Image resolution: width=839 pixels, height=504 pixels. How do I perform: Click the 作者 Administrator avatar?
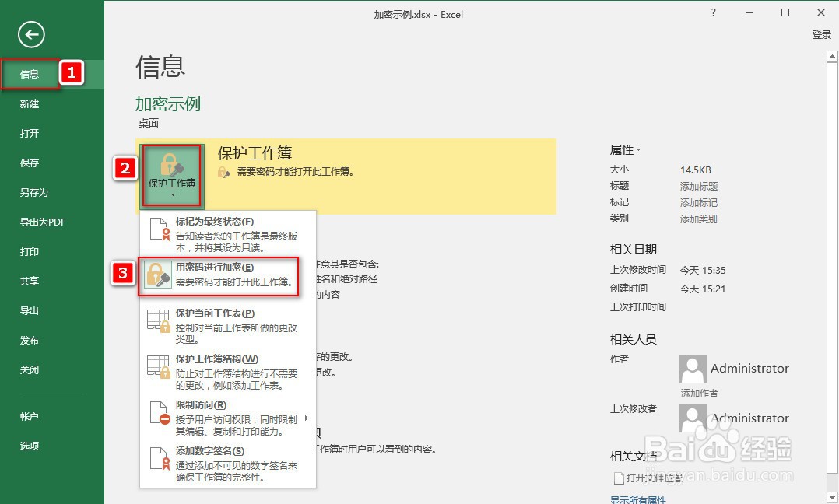(x=693, y=369)
